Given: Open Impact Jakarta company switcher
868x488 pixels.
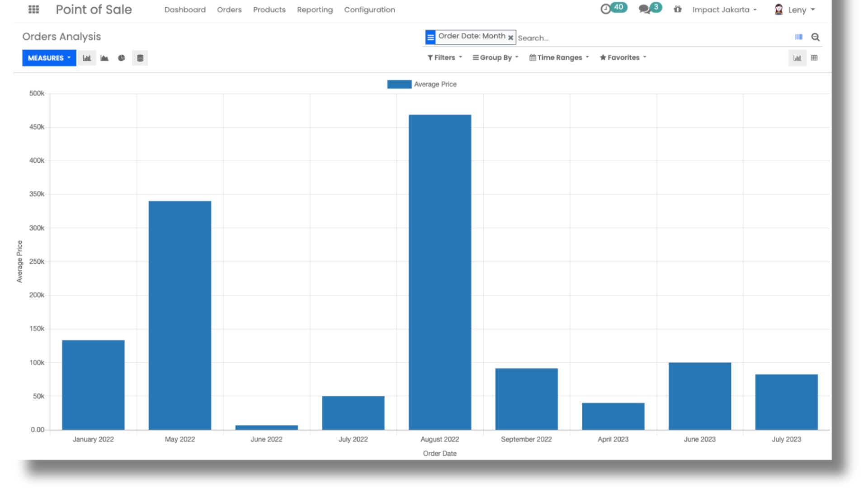Looking at the screenshot, I should (x=724, y=9).
